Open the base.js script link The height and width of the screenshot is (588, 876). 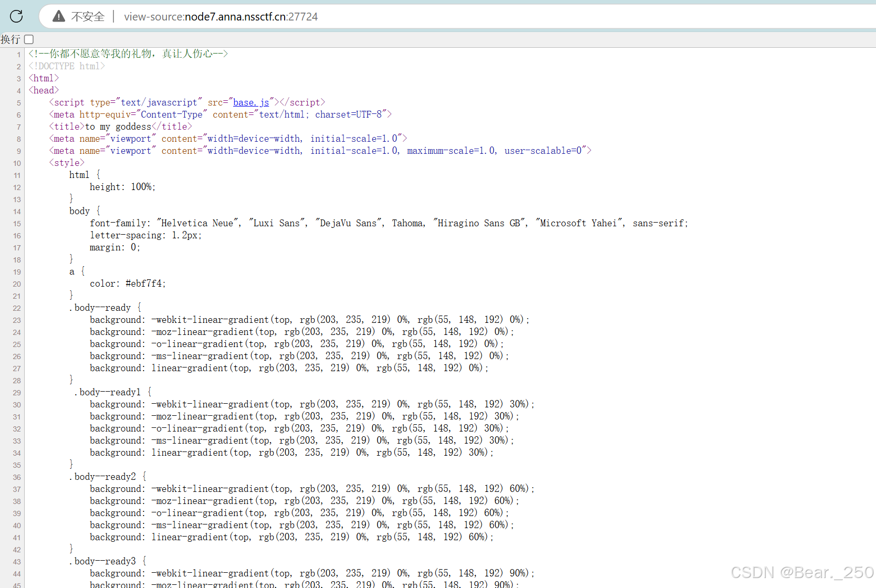251,102
